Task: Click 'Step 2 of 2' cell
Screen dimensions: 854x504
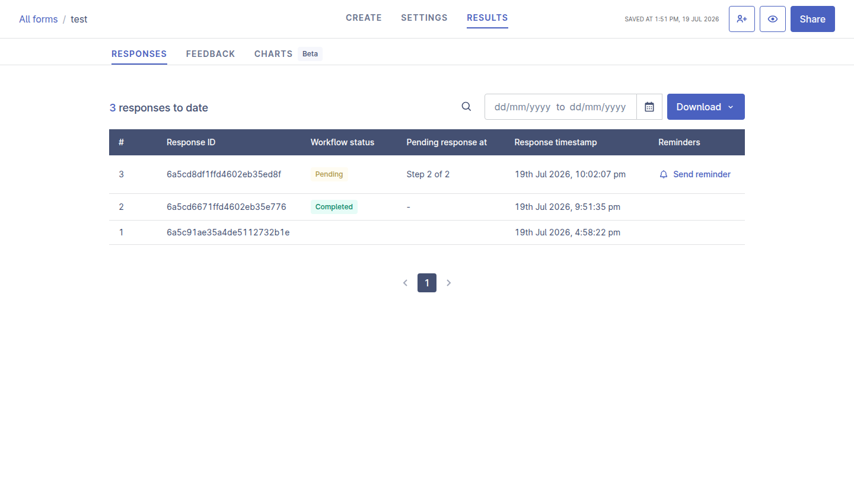Action: pyautogui.click(x=428, y=174)
